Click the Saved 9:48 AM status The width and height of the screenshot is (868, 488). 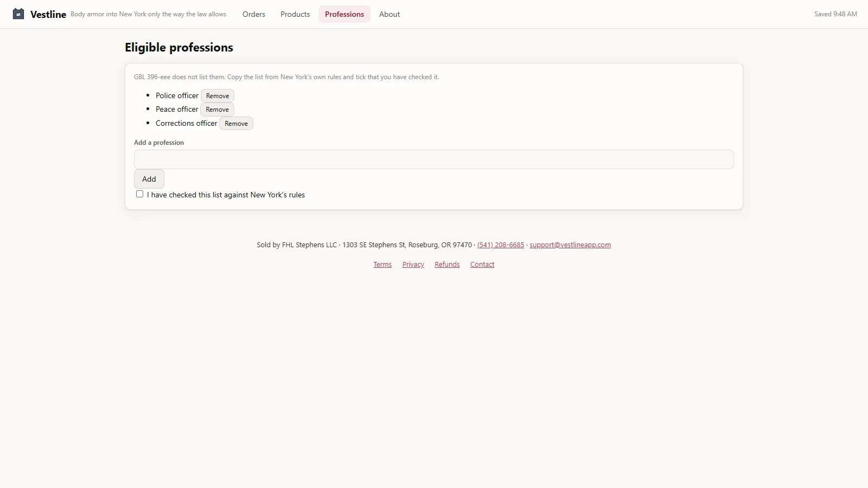click(x=835, y=14)
